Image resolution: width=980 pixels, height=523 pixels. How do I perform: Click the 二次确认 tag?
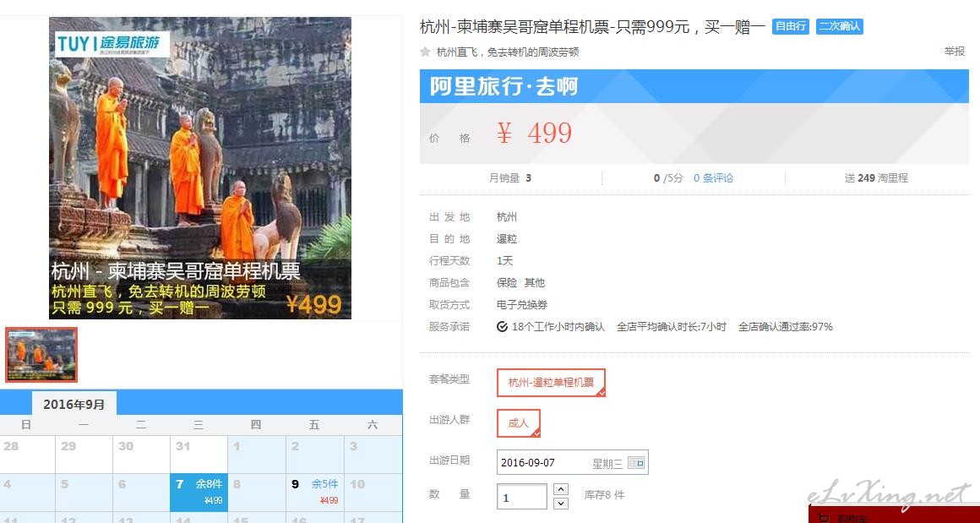(840, 26)
